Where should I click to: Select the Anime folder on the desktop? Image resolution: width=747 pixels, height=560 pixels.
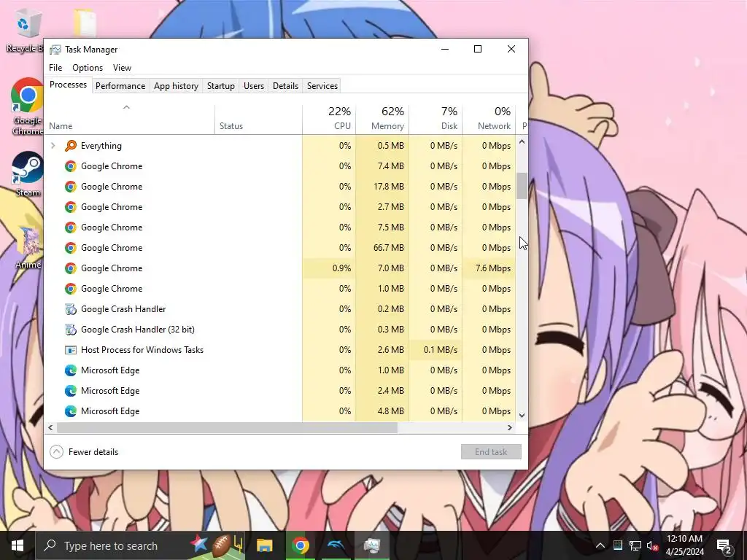[28, 246]
